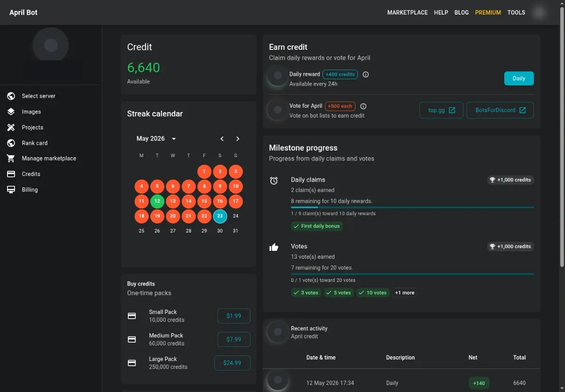Buy Large Pack for $24.99
The image size is (565, 392).
[x=232, y=363]
